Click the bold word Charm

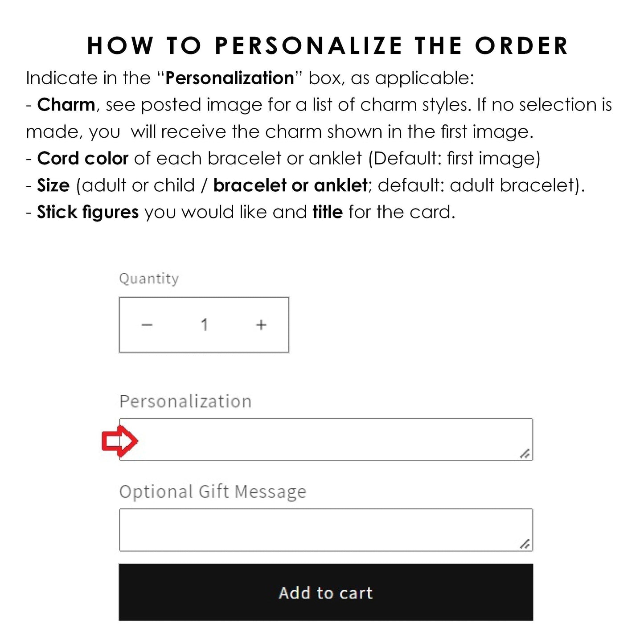[66, 105]
